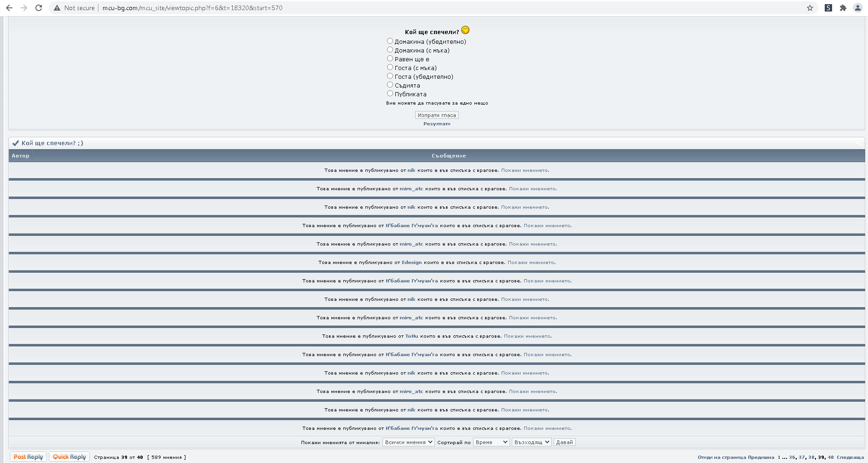Click the winking smiley beside poll title
The height and width of the screenshot is (463, 868).
(x=465, y=30)
